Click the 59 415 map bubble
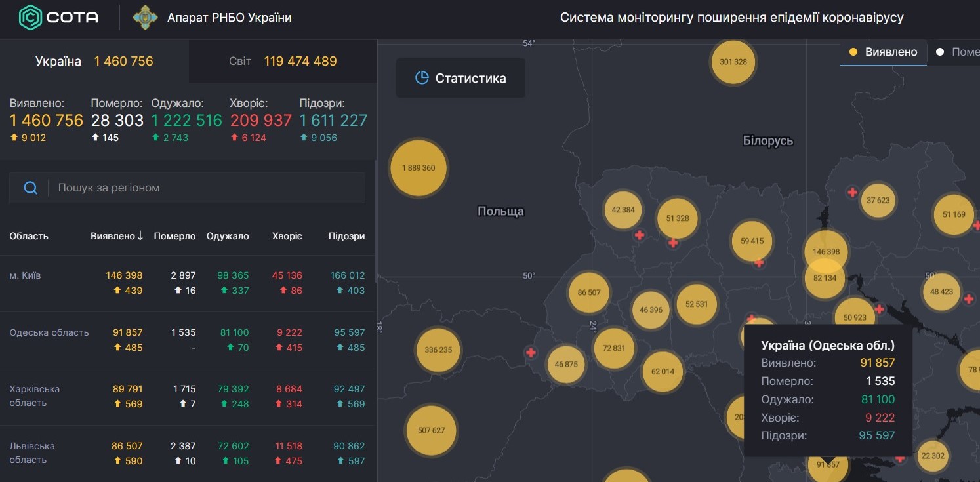Image resolution: width=980 pixels, height=482 pixels. coord(752,241)
